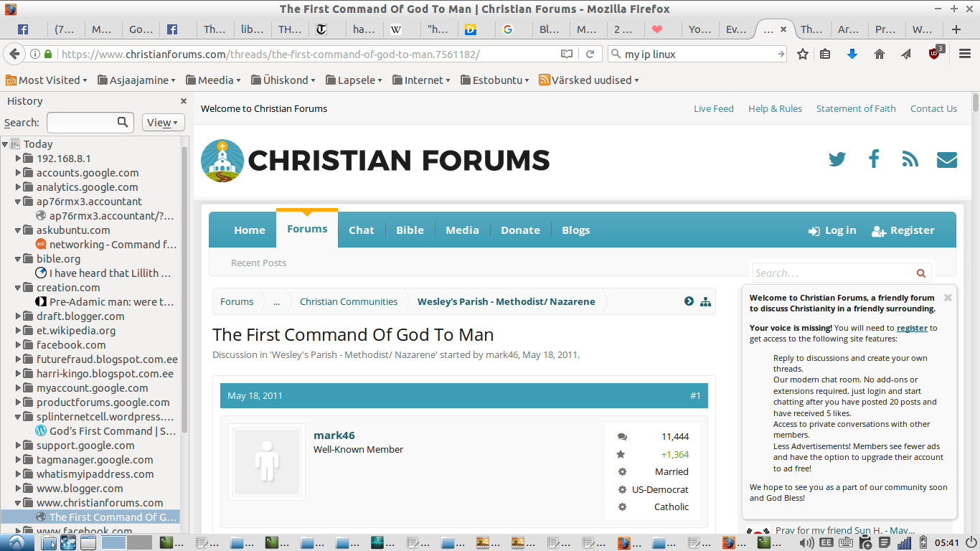Screen dimensions: 980x551
Task: Open the Blogs section
Action: (x=576, y=230)
